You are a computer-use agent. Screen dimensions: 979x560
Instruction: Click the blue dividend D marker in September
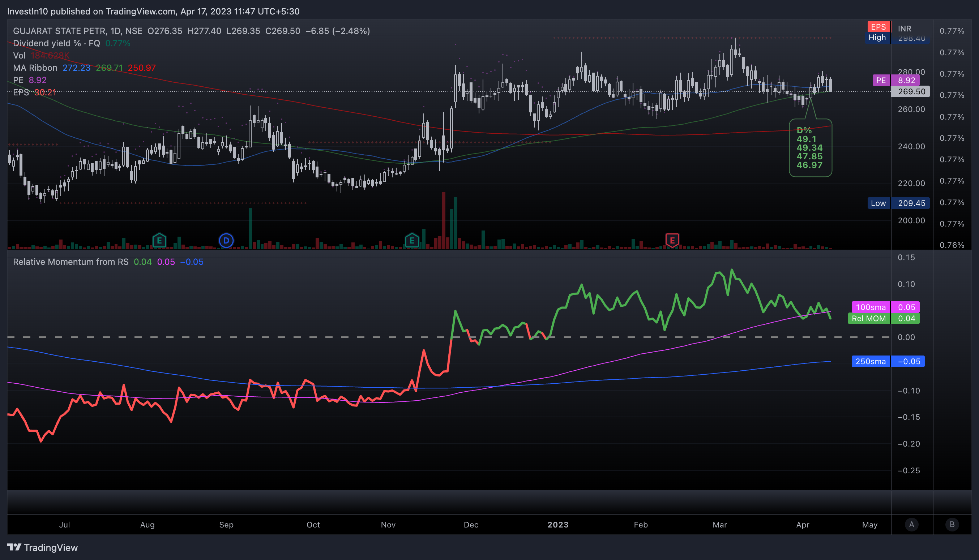click(x=226, y=241)
